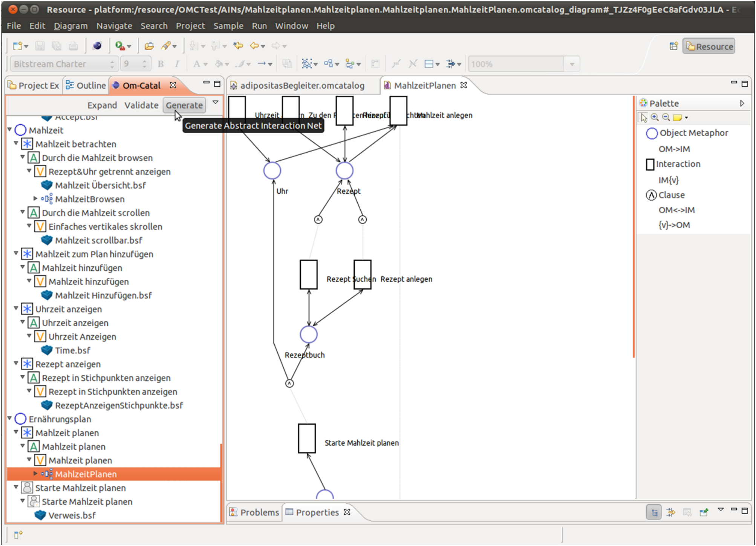Select Mahlzeit Übersicht.bsf tree item

[93, 185]
